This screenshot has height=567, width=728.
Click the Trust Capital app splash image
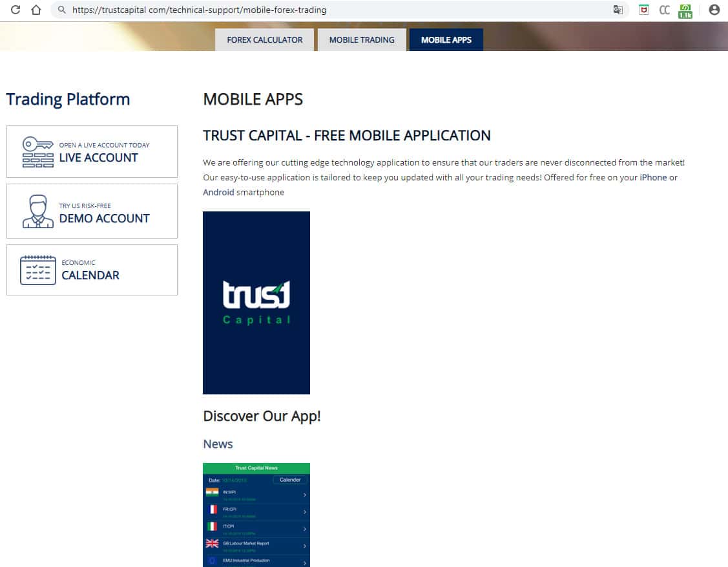coord(256,303)
